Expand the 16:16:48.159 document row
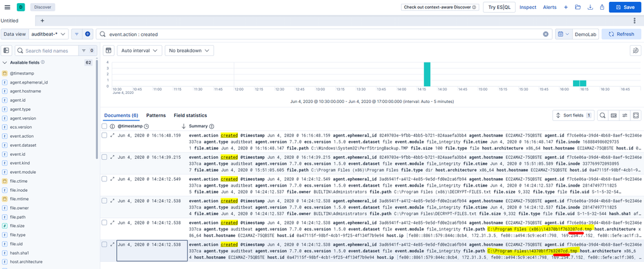 click(x=113, y=135)
